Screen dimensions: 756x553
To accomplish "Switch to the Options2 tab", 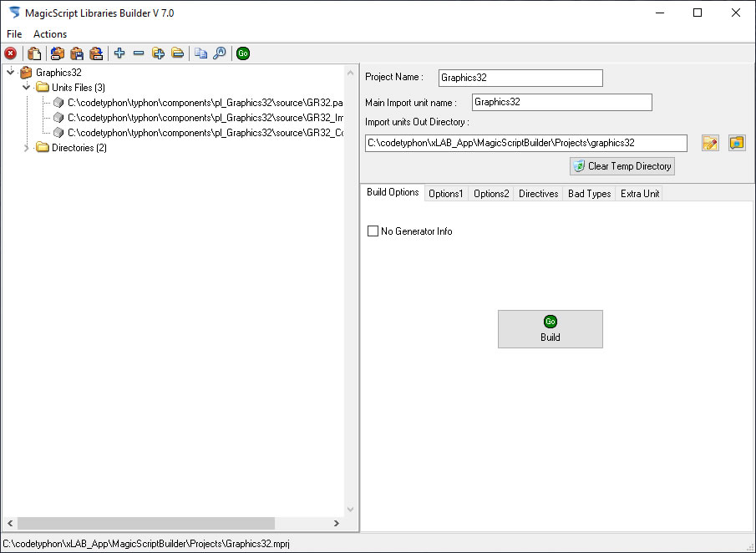I will 491,194.
